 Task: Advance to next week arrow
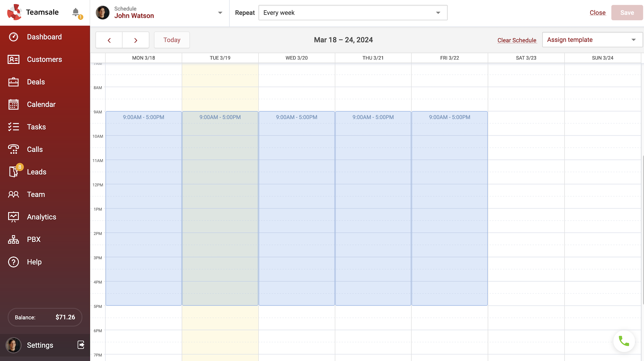(x=136, y=40)
